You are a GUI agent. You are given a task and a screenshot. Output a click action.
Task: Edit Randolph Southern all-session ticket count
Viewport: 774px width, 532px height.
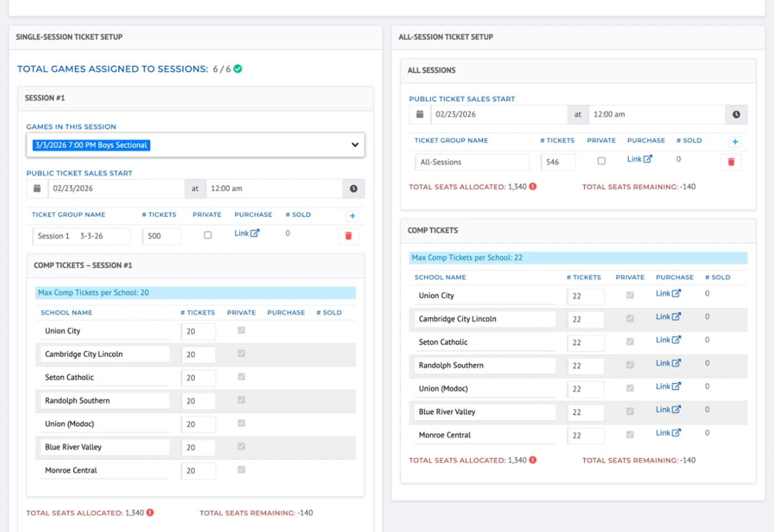tap(586, 366)
